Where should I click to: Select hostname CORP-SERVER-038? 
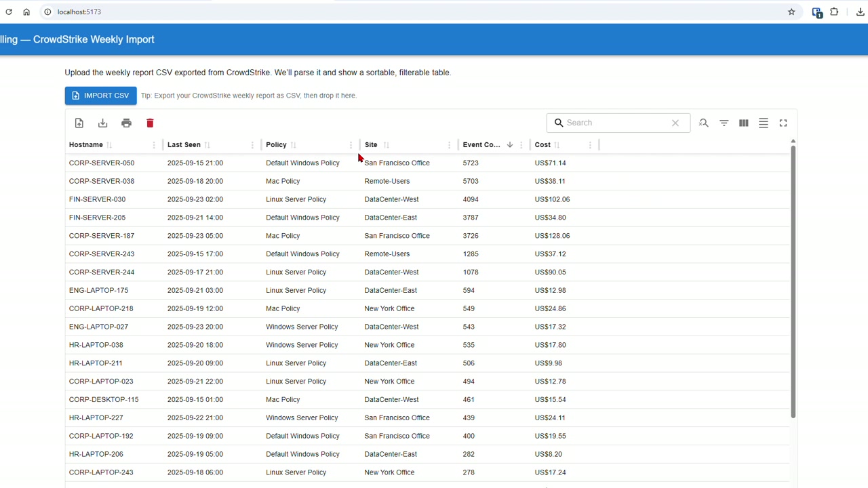(x=102, y=182)
